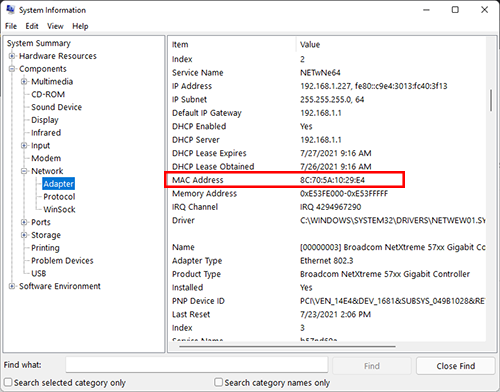Select the Modem tree item

tap(46, 158)
